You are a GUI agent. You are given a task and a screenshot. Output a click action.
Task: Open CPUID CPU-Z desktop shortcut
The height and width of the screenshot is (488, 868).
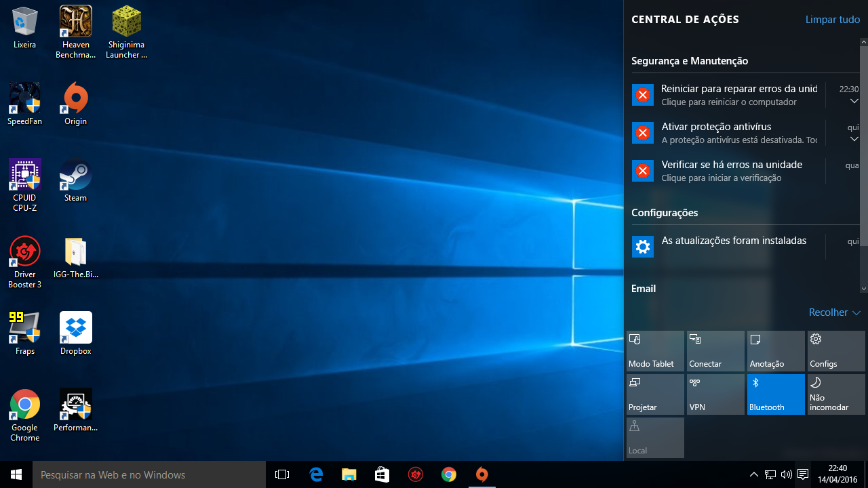pos(25,185)
